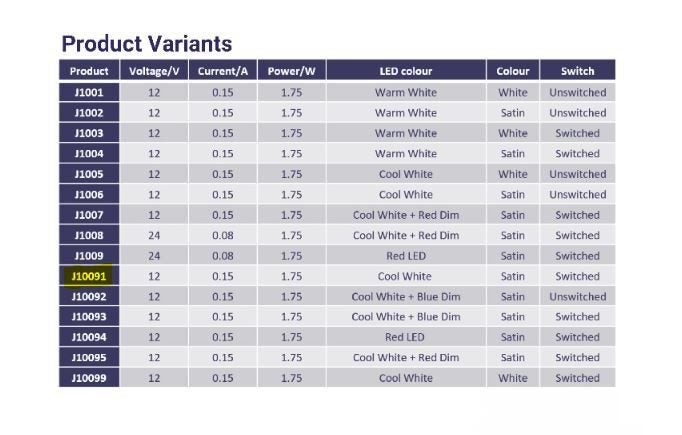
Task: Click the Power/W column header
Action: pyautogui.click(x=291, y=71)
